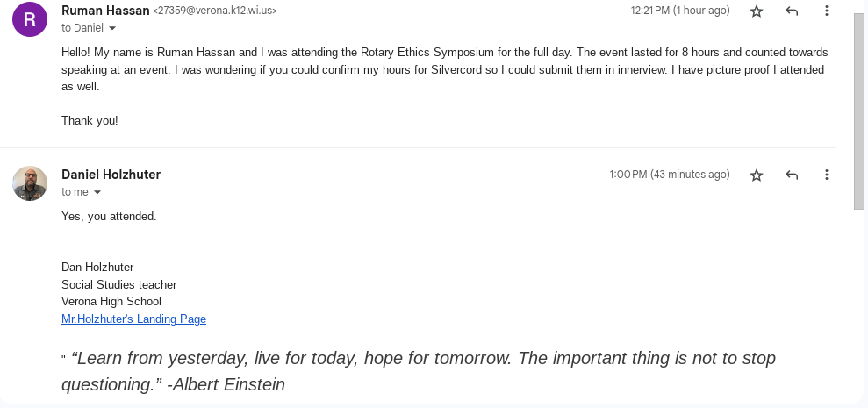Screen dimensions: 868x408
Task: Open more options for Ruman's email
Action: [x=826, y=11]
